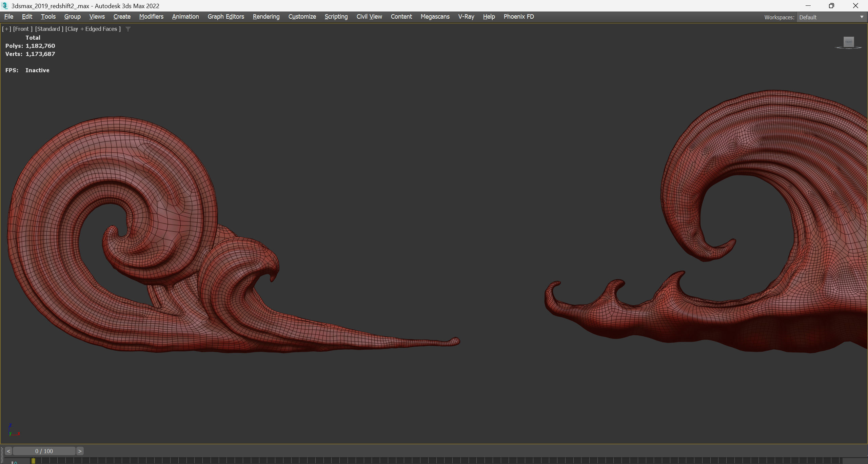The width and height of the screenshot is (868, 464).
Task: Click the viewport filter funnel icon
Action: click(x=128, y=29)
